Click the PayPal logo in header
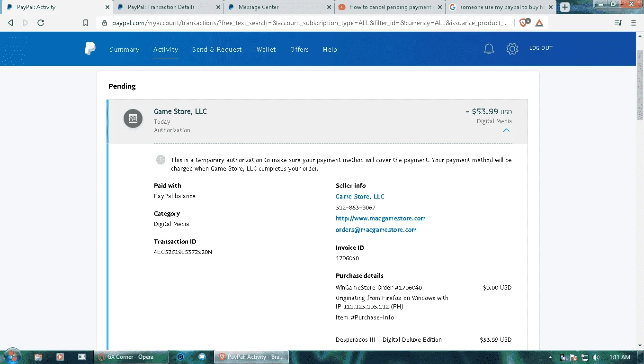 [90, 48]
